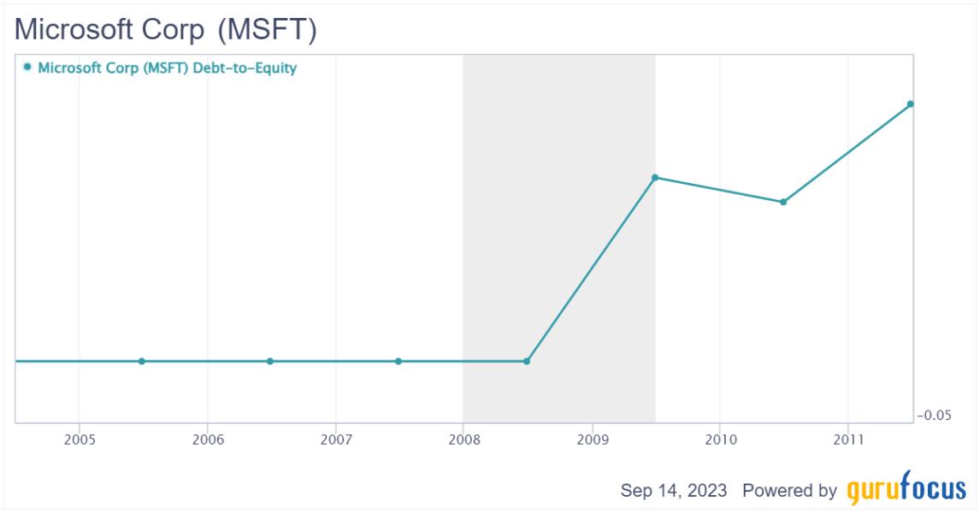Viewport: 980px width, 513px height.
Task: Click the 2010 x-axis label
Action: (x=719, y=439)
